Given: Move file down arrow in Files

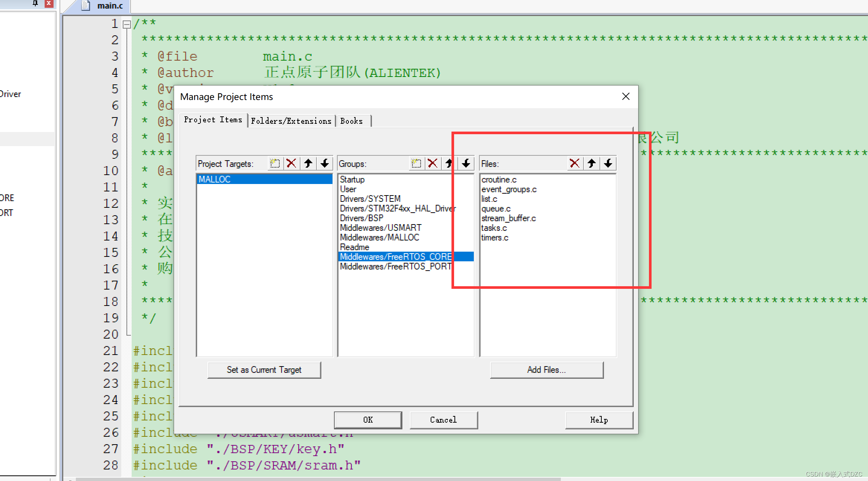Looking at the screenshot, I should (x=608, y=164).
